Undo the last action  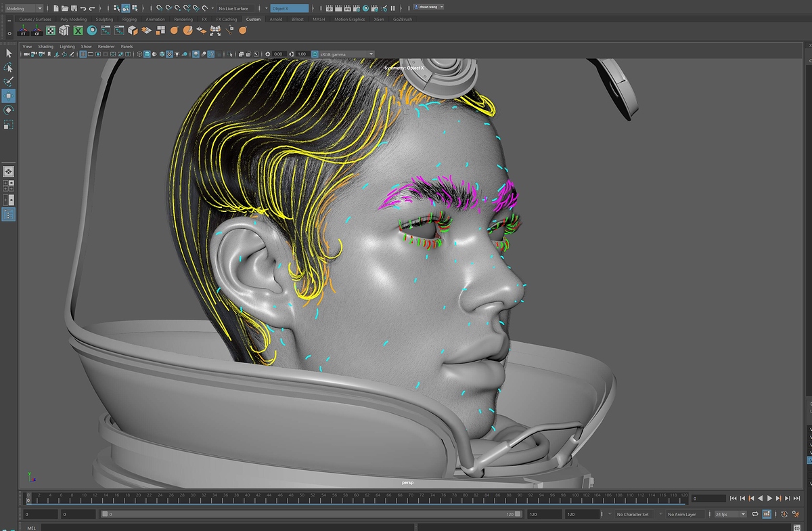click(x=83, y=8)
